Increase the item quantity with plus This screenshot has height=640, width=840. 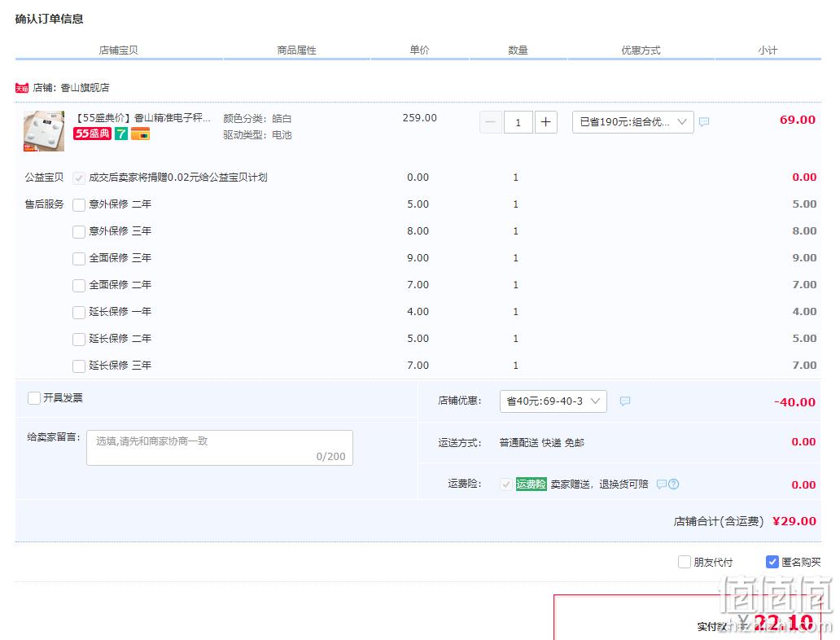coord(546,122)
